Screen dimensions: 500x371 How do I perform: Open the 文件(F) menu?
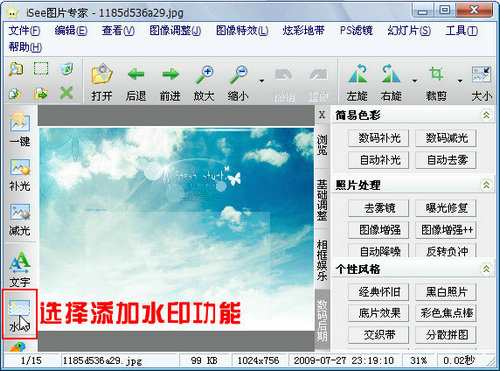tap(24, 31)
